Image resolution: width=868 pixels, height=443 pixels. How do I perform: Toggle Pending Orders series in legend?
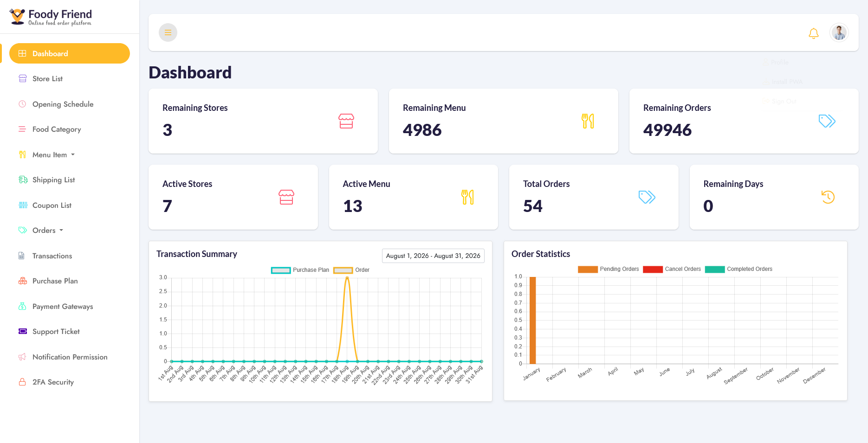coord(608,269)
